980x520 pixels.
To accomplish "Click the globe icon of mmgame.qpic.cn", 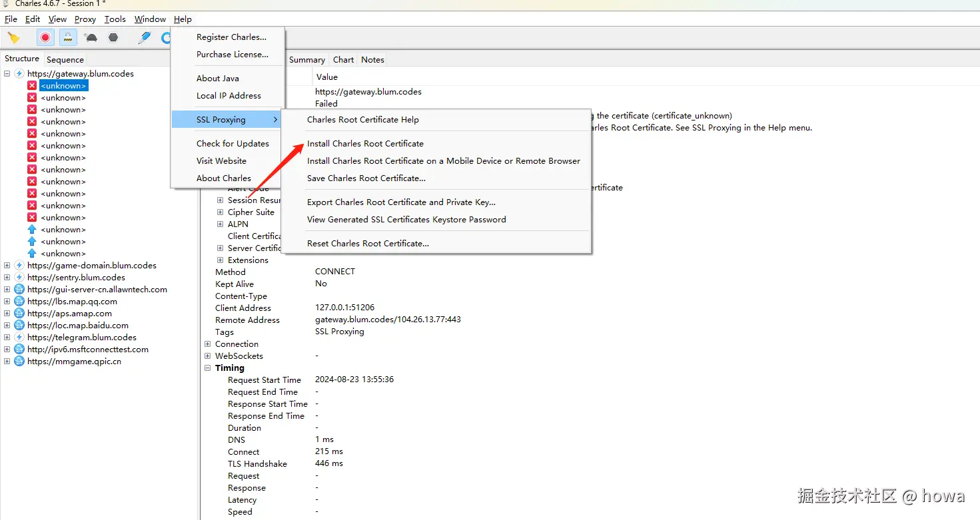I will click(x=19, y=361).
